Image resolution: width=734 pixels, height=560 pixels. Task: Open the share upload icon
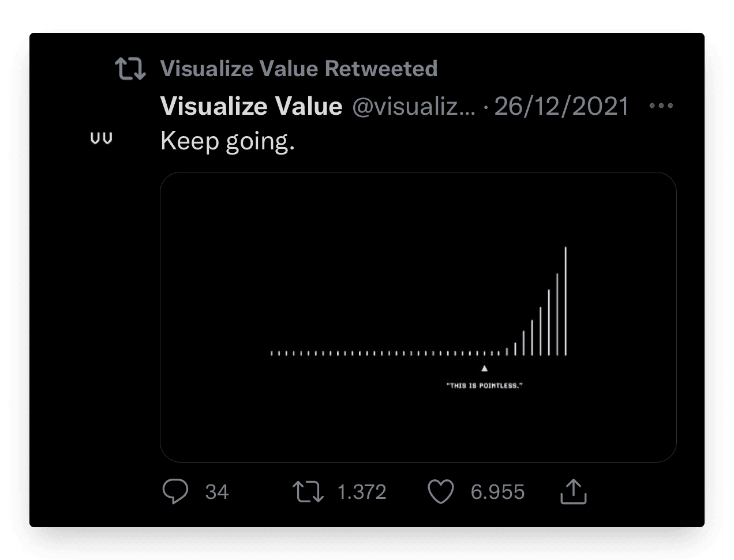574,491
